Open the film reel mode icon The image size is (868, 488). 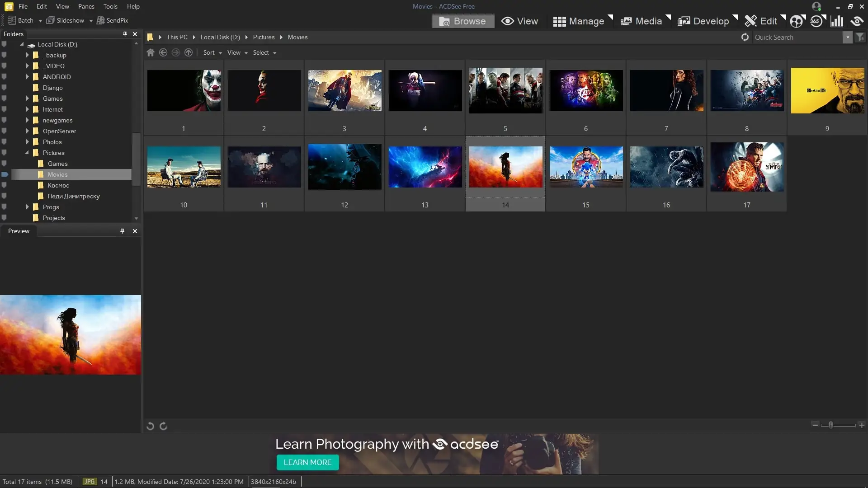(x=797, y=21)
